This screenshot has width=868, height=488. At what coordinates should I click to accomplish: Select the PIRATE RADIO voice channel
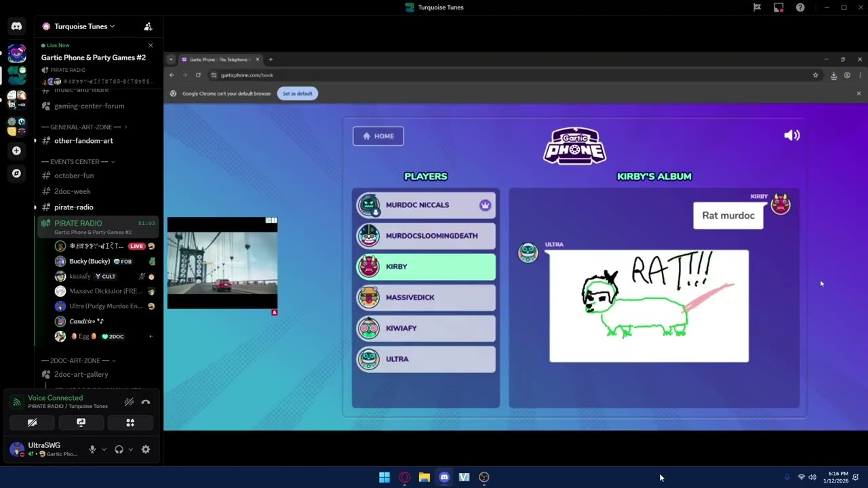(98, 227)
